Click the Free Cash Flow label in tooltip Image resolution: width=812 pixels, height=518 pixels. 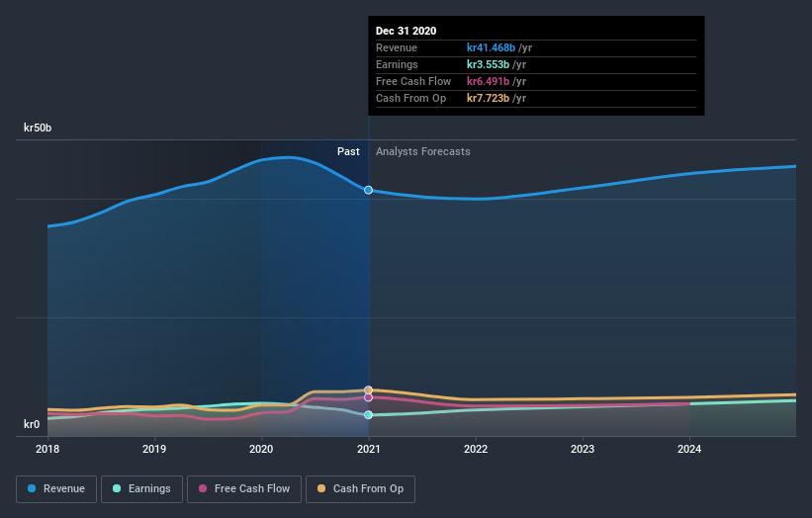click(x=413, y=81)
